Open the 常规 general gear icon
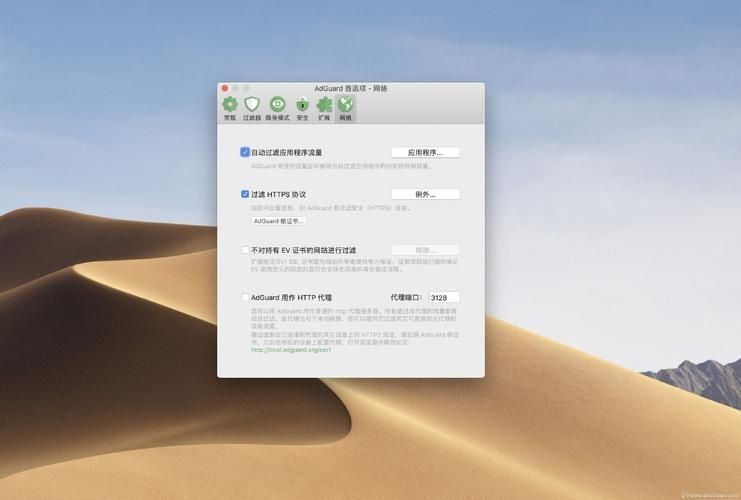 (x=230, y=108)
